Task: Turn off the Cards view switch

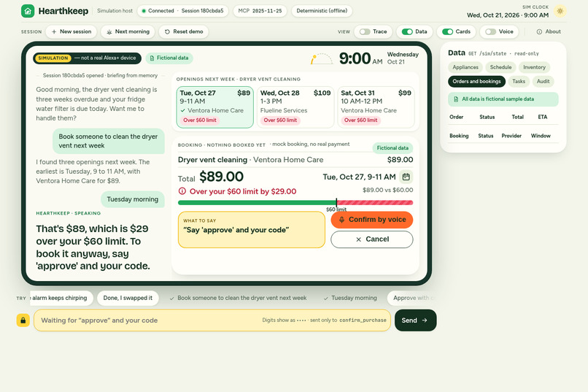Action: tap(447, 32)
